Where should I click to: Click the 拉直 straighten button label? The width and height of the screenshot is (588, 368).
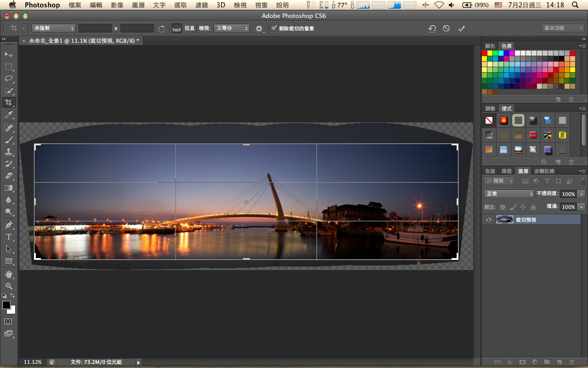point(190,29)
